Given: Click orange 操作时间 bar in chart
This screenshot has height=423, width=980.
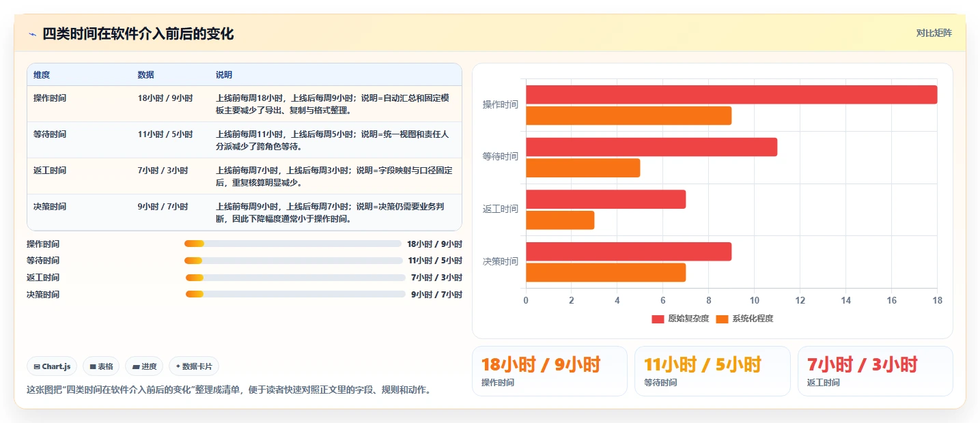Looking at the screenshot, I should [628, 115].
